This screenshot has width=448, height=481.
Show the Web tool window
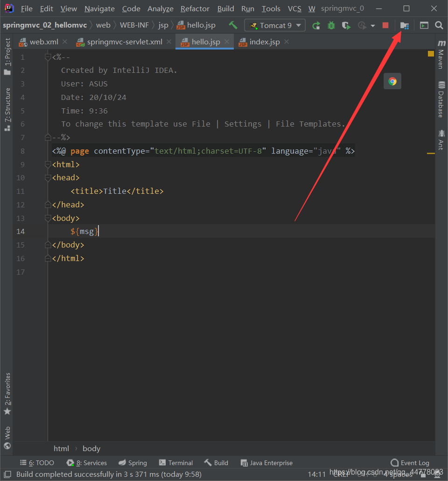tap(7, 438)
